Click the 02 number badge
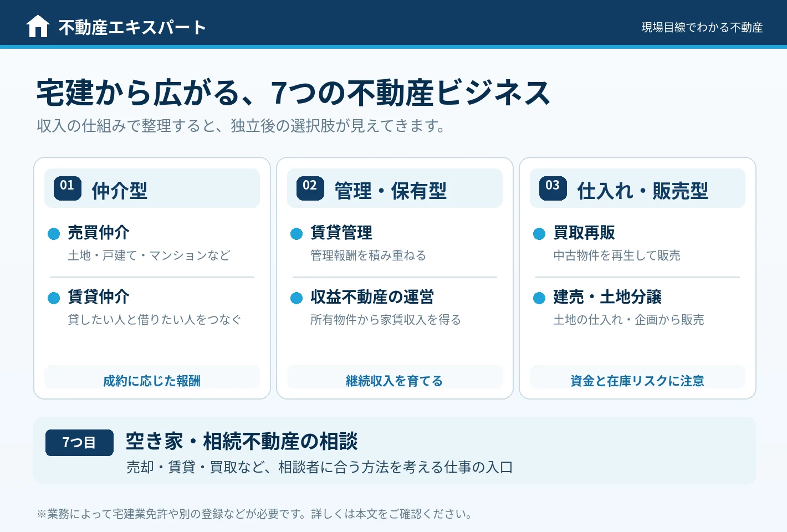 [310, 188]
